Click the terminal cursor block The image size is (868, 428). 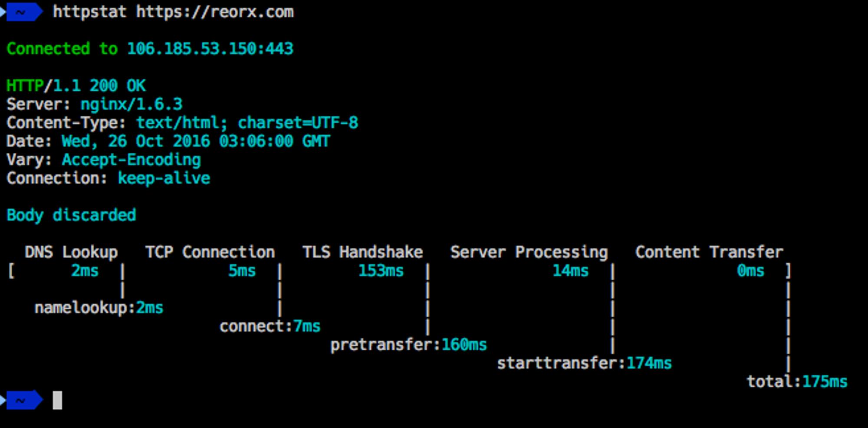(57, 400)
